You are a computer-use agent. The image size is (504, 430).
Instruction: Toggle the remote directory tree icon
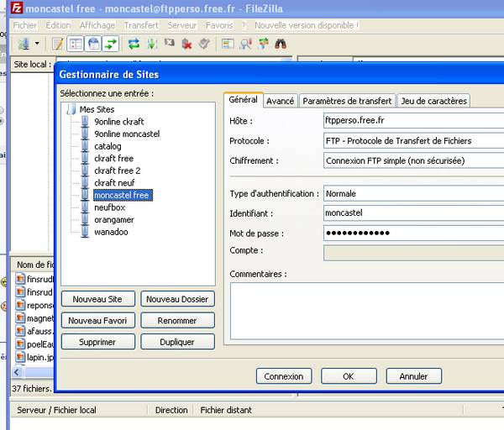click(x=93, y=44)
